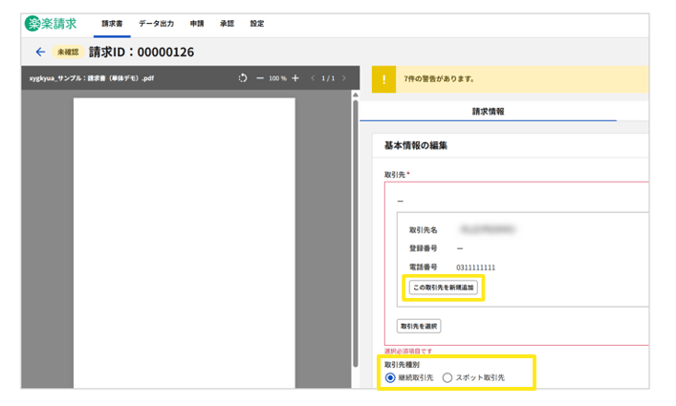Open the 申請 menu
Screen dimensions: 676x406
[197, 23]
